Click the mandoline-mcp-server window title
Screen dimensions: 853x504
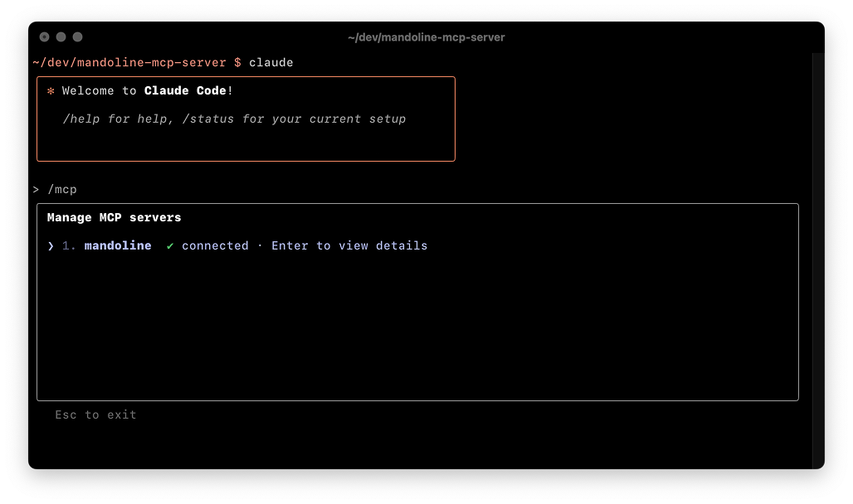tap(426, 36)
